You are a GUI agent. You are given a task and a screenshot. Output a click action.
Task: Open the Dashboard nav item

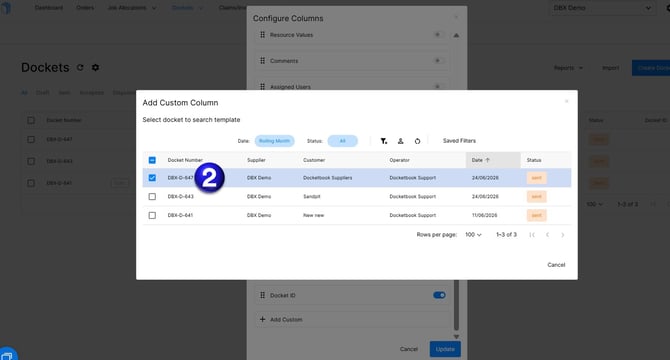point(49,8)
